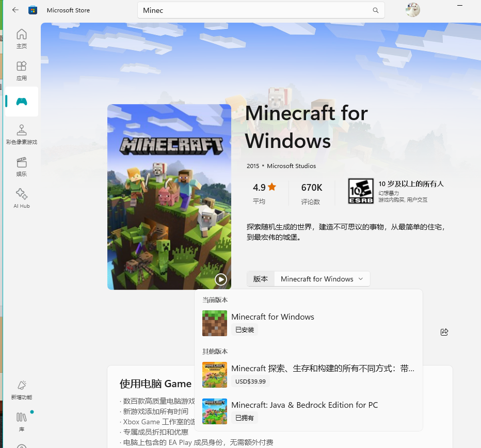Open 新增功能 what's new section

pyautogui.click(x=22, y=390)
